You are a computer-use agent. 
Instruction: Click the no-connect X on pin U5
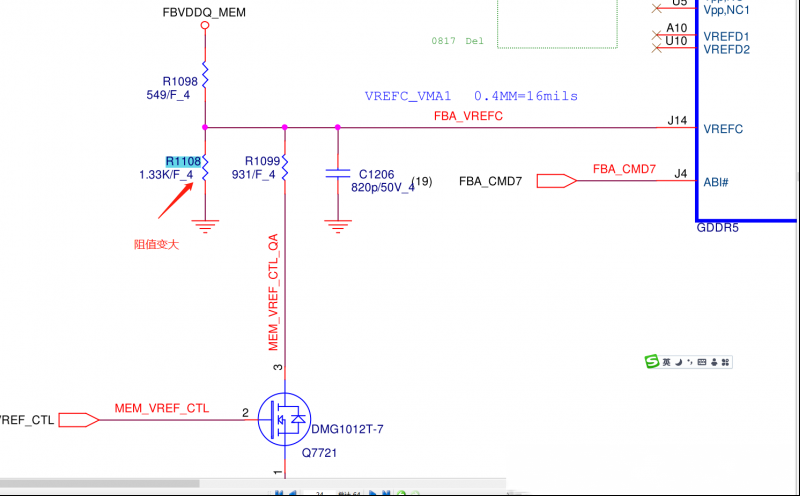(x=657, y=8)
